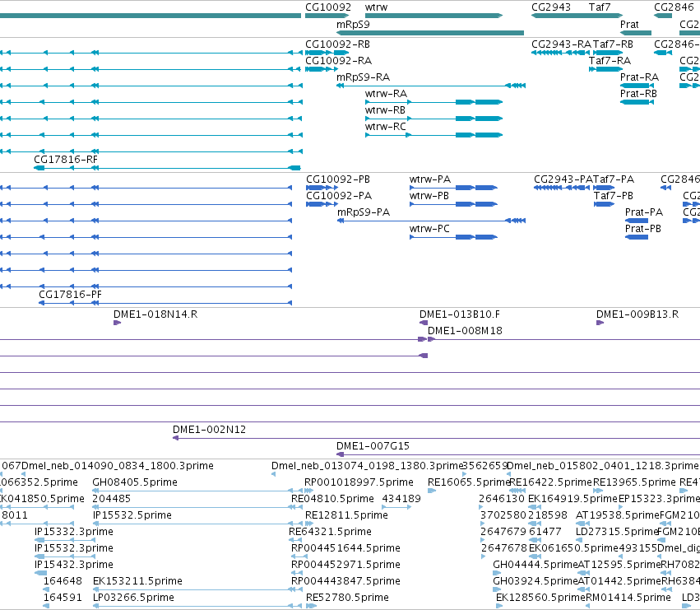Select the wtrw-PA protein label

click(x=430, y=179)
